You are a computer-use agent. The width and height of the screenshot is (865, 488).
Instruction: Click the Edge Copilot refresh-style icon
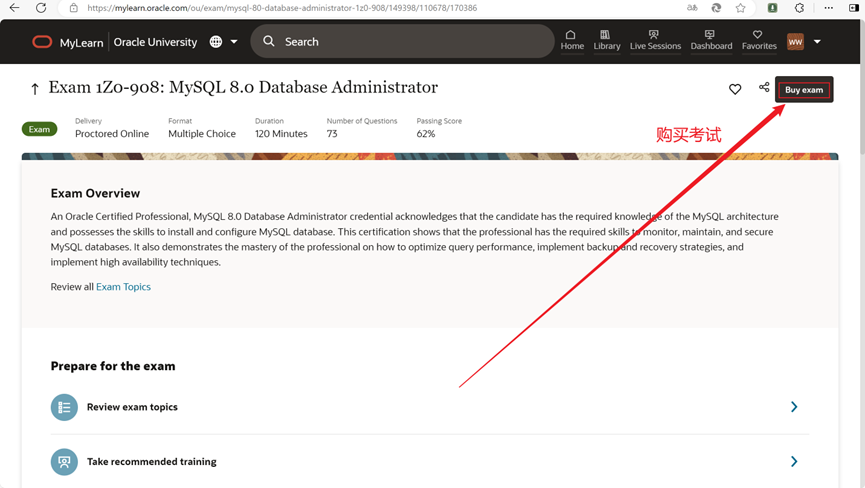[x=716, y=8]
